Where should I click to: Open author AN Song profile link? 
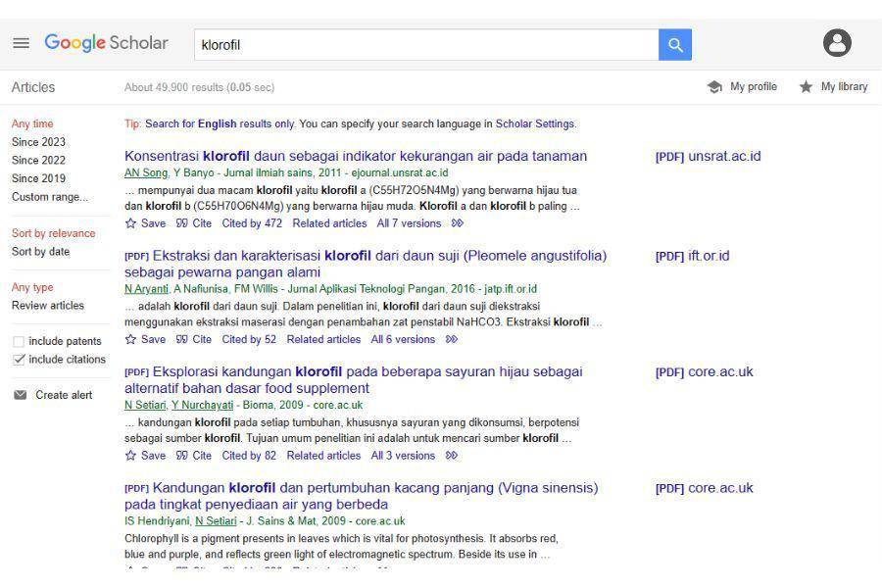pyautogui.click(x=146, y=172)
